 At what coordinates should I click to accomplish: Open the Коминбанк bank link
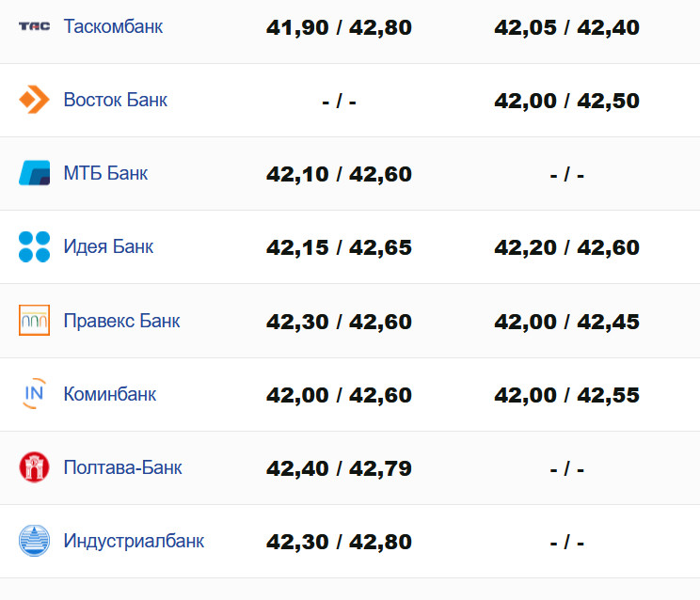tap(109, 394)
